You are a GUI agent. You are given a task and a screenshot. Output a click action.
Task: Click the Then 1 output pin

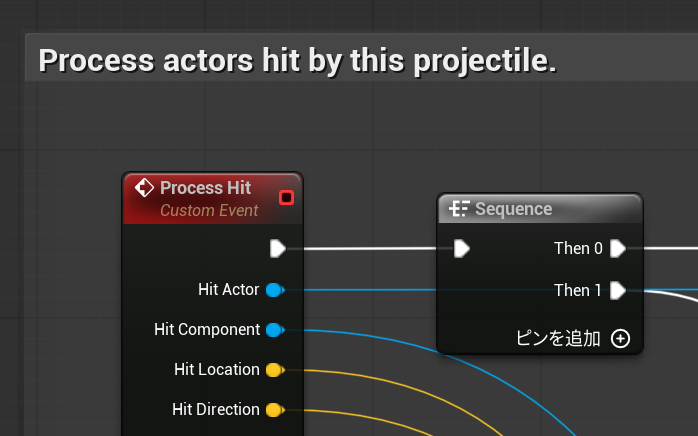618,290
